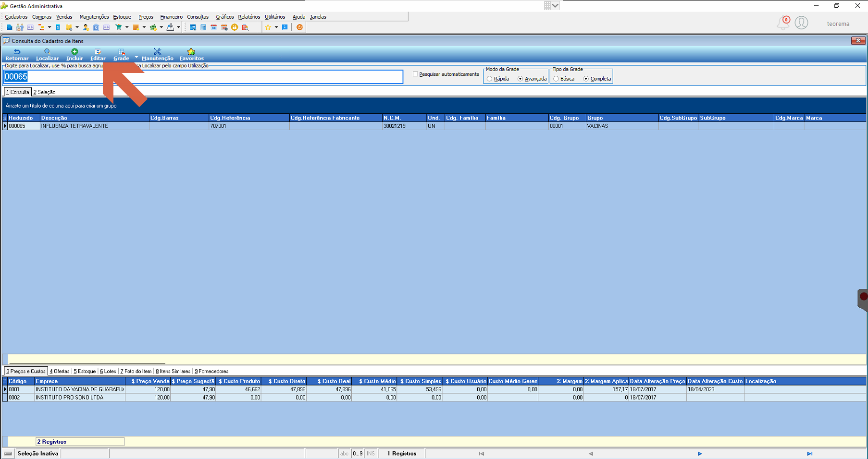Click the bank building toolbar icon

tap(96, 27)
